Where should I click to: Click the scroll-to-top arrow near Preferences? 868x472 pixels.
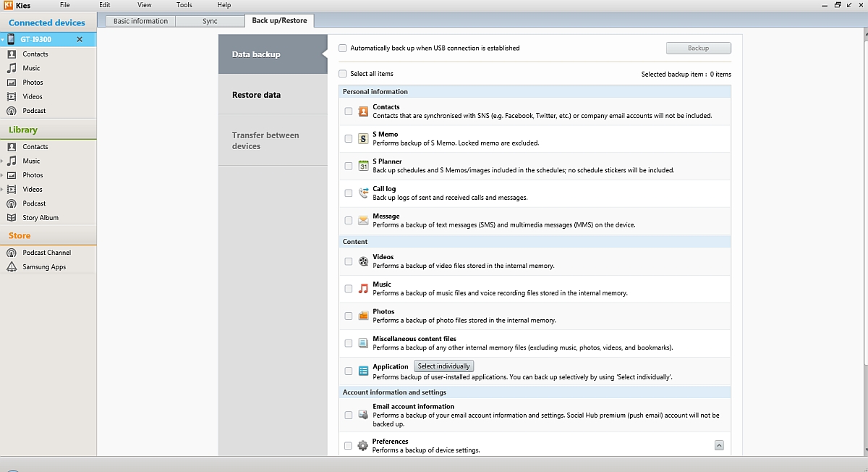719,446
